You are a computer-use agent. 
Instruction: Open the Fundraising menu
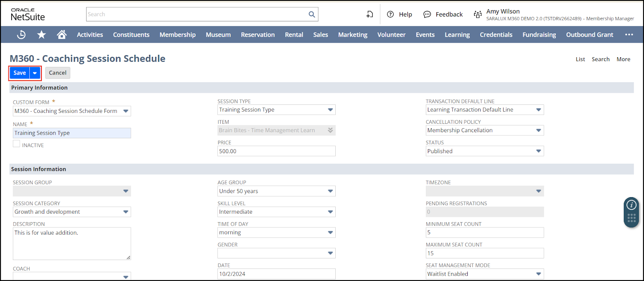click(x=539, y=35)
